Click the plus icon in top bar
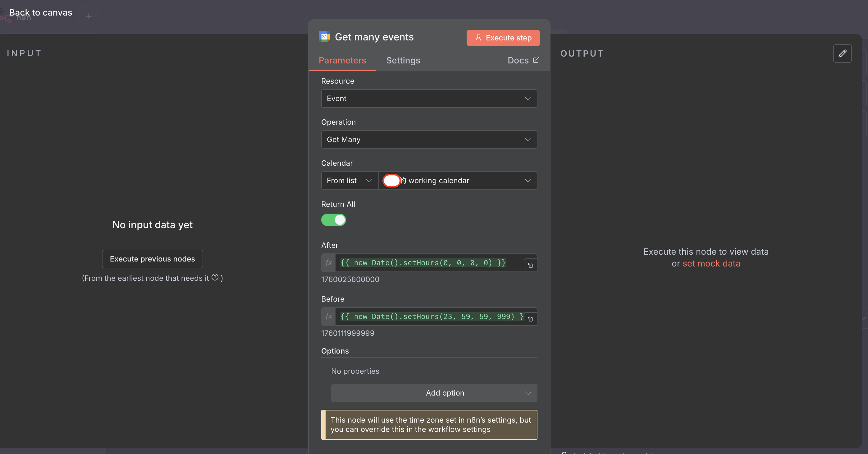Screen dimensions: 868x454 click(89, 16)
